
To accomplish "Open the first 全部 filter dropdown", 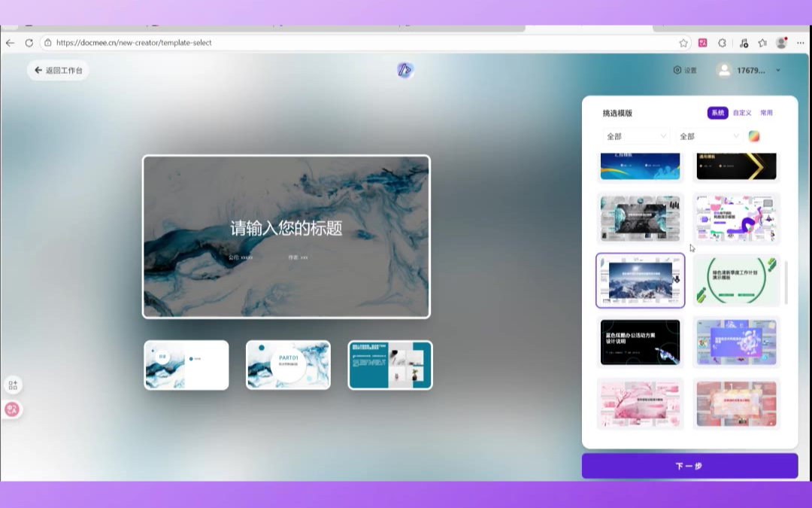I will tap(635, 136).
